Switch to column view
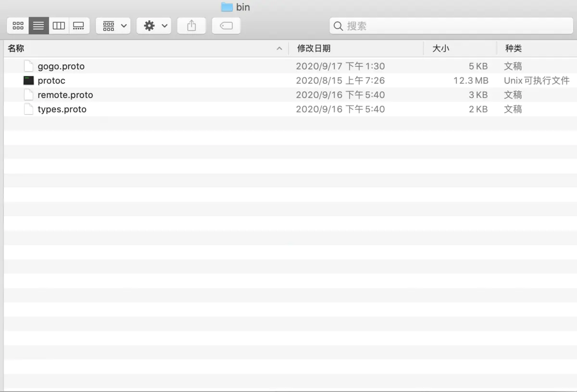The height and width of the screenshot is (392, 577). pos(59,25)
